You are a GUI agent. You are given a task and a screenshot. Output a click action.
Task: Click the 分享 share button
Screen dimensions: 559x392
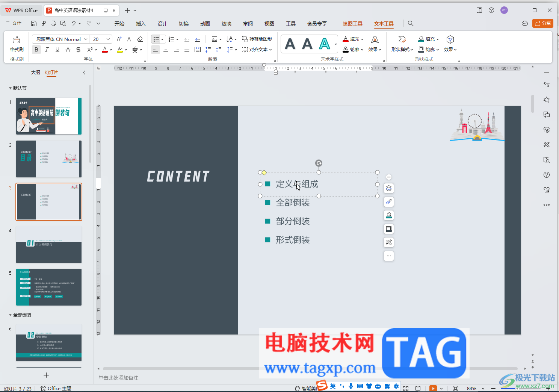point(543,23)
